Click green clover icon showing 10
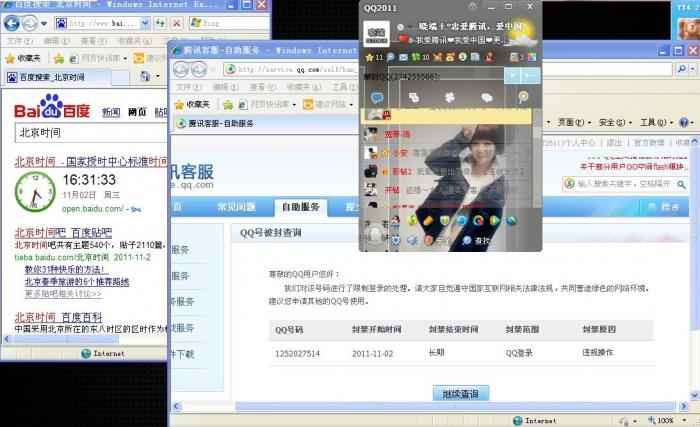Viewport: 700px width, 427px height. (x=416, y=57)
